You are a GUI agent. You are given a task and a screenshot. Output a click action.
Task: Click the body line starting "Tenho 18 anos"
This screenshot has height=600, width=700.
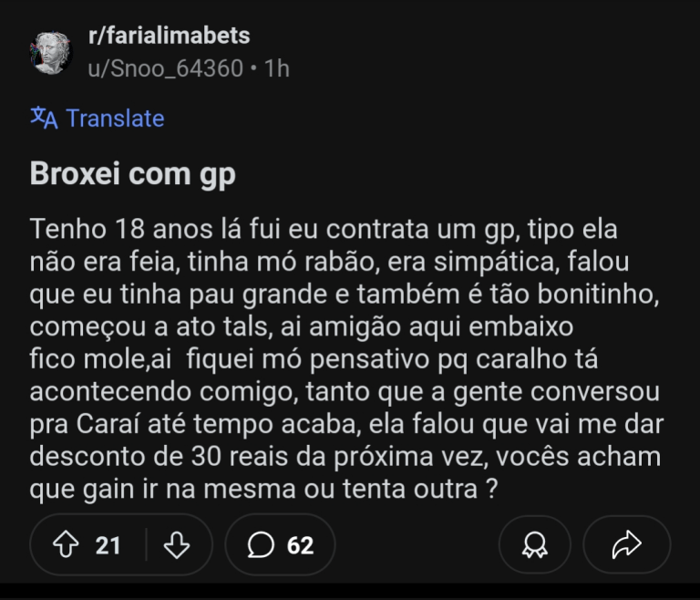pyautogui.click(x=324, y=228)
